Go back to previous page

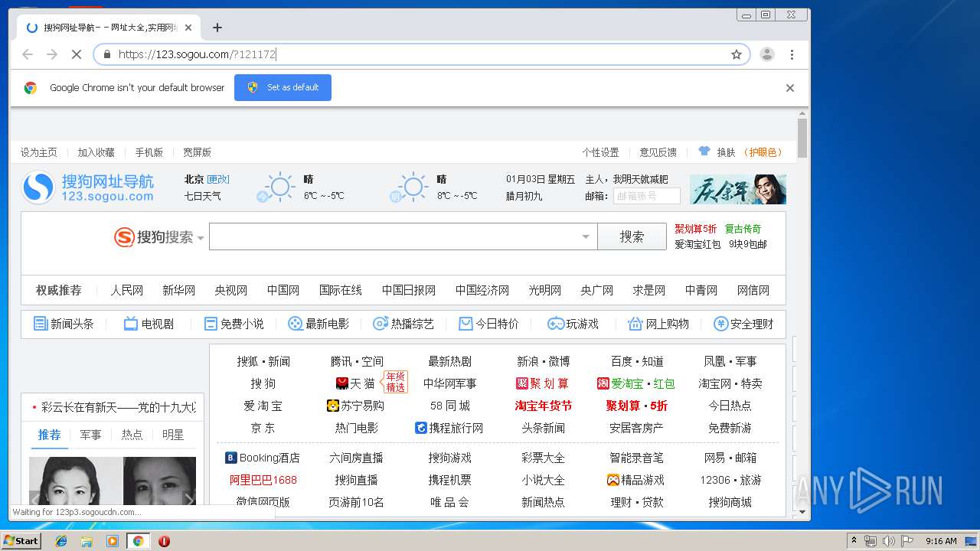tap(28, 54)
